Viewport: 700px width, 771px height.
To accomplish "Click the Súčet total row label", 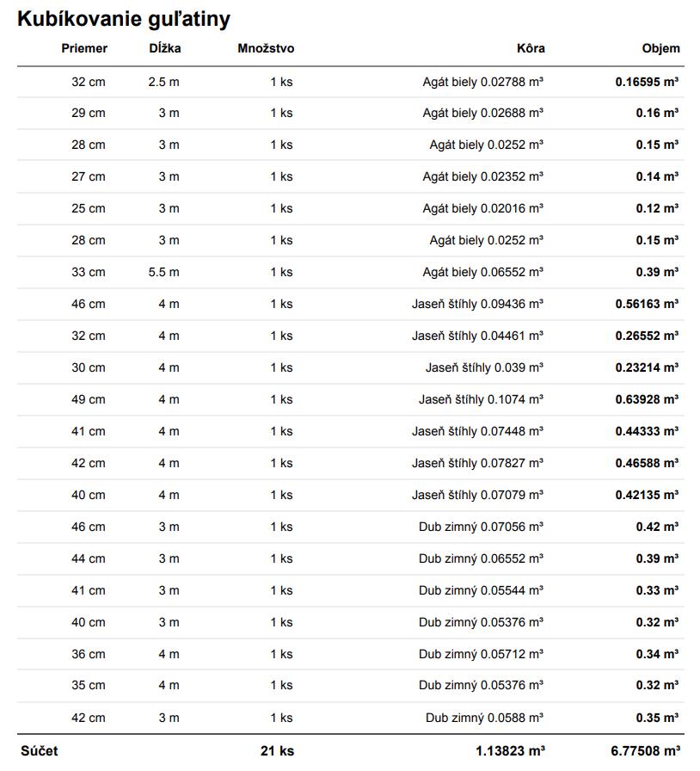I will click(x=40, y=750).
